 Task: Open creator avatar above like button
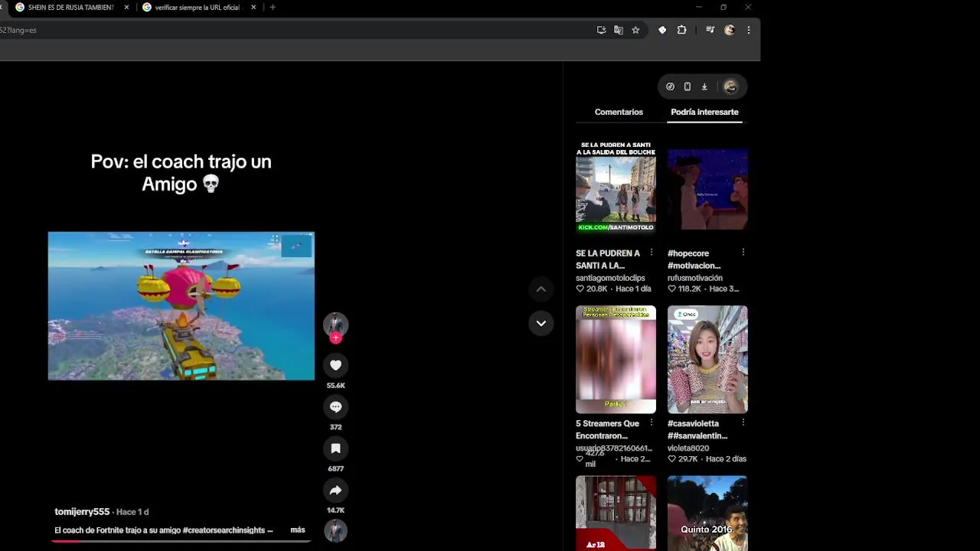click(x=335, y=324)
